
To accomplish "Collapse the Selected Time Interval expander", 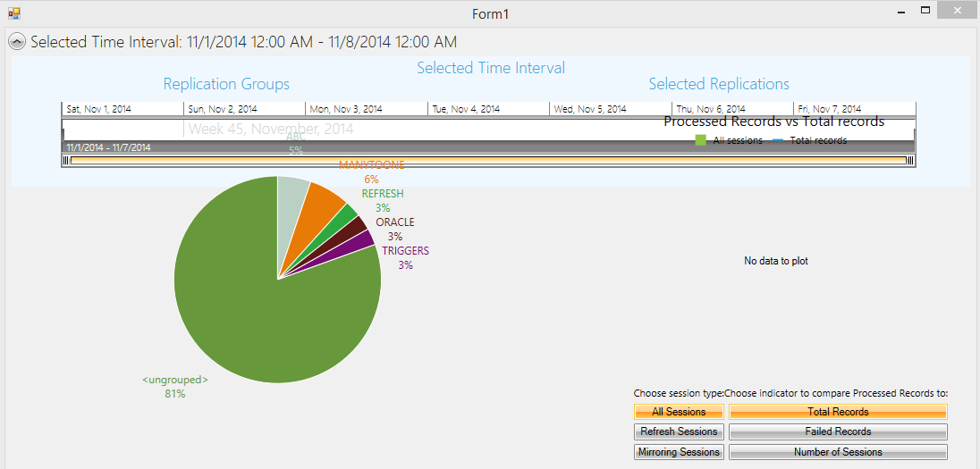I will coord(18,42).
